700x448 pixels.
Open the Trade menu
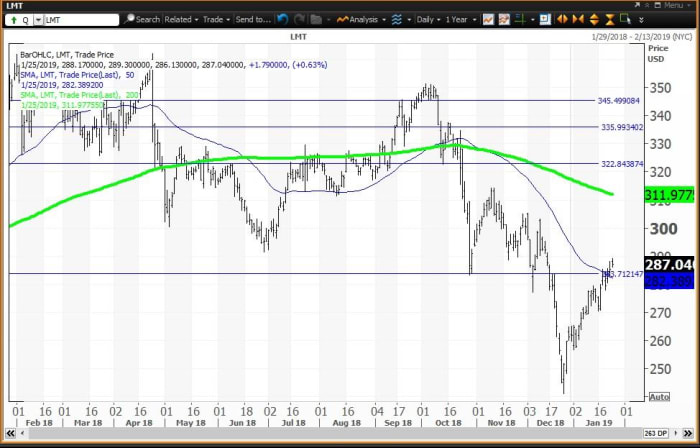click(217, 20)
